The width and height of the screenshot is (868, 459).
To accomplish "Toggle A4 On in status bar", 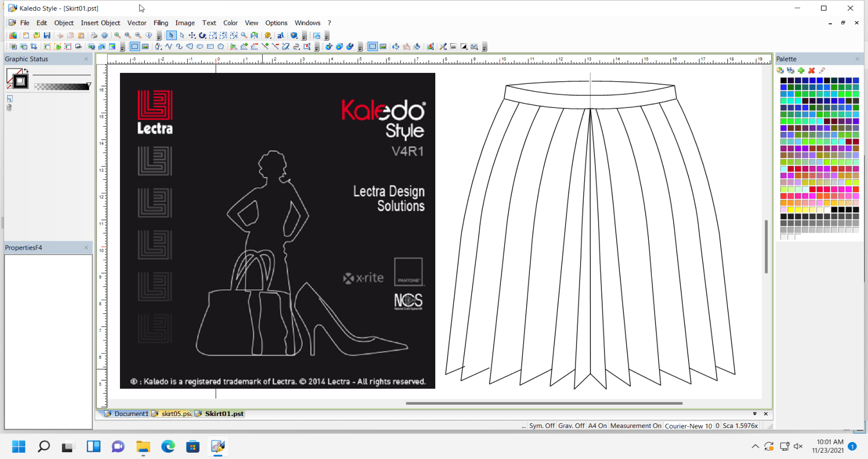I will point(597,426).
